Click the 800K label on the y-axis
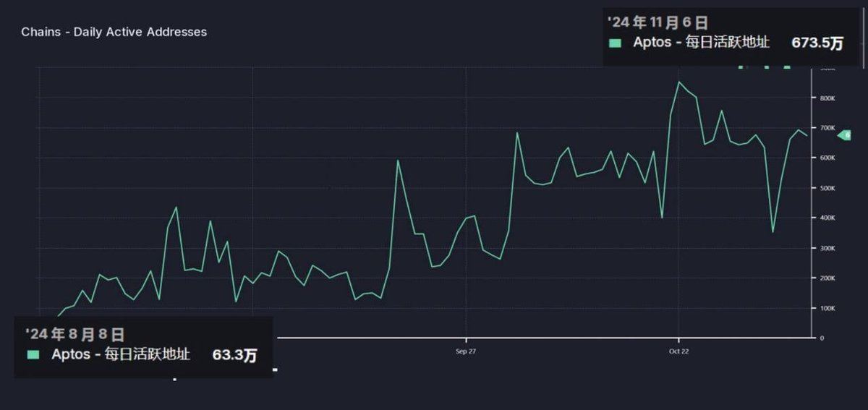 [x=827, y=98]
